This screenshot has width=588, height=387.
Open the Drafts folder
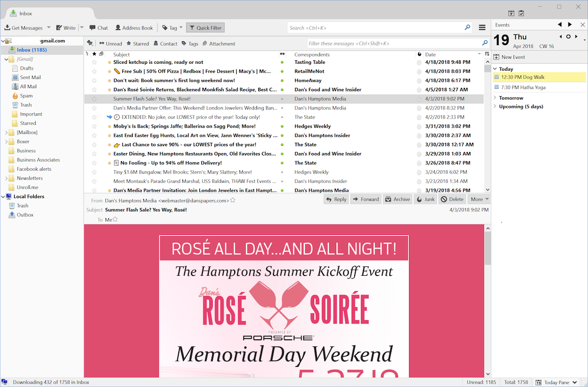(x=26, y=68)
